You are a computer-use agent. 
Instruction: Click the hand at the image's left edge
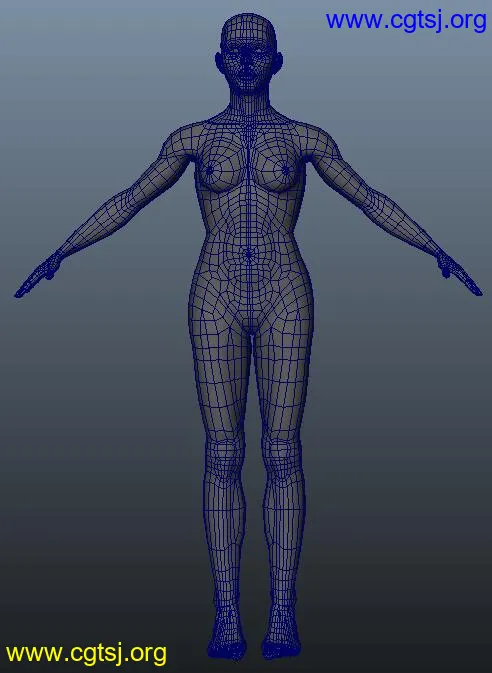pyautogui.click(x=36, y=275)
